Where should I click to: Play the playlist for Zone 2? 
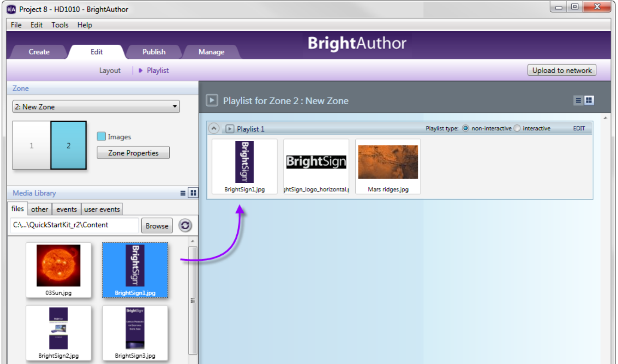coord(212,100)
